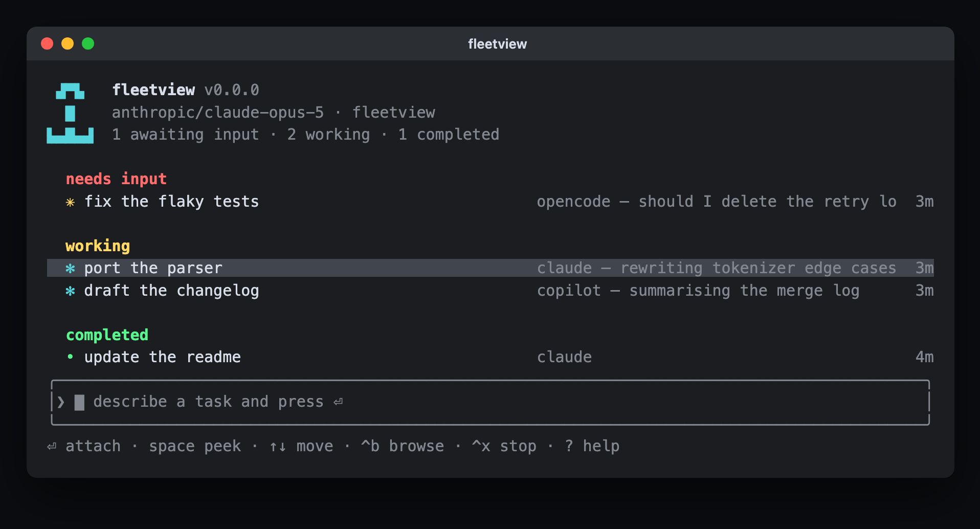
Task: Click the 'working' section heading
Action: (98, 246)
